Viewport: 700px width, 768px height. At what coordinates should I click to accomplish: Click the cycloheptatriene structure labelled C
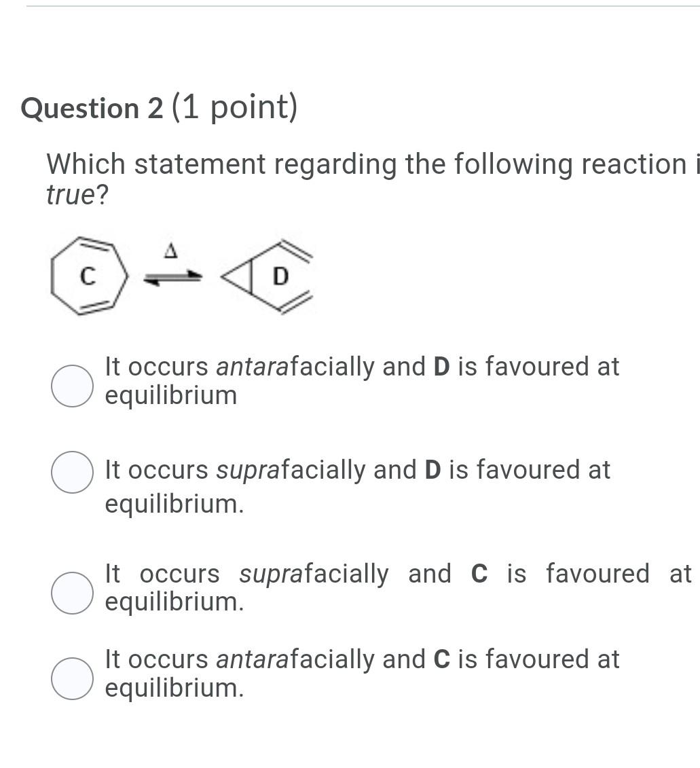pos(89,276)
